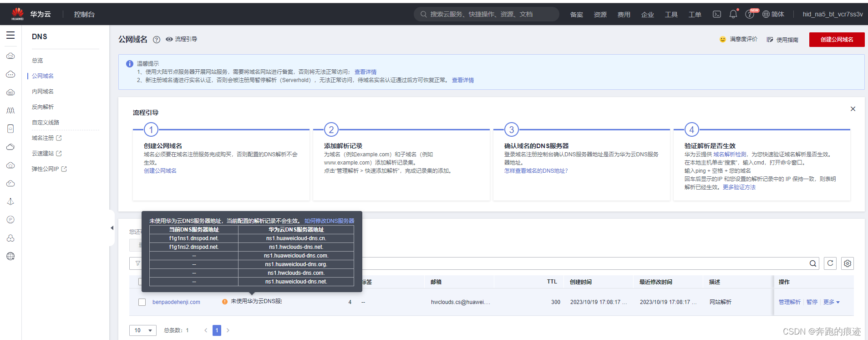Viewport: 868px width, 340px height.
Task: Tick the checkbox for benpaodehenji.com
Action: (x=142, y=302)
